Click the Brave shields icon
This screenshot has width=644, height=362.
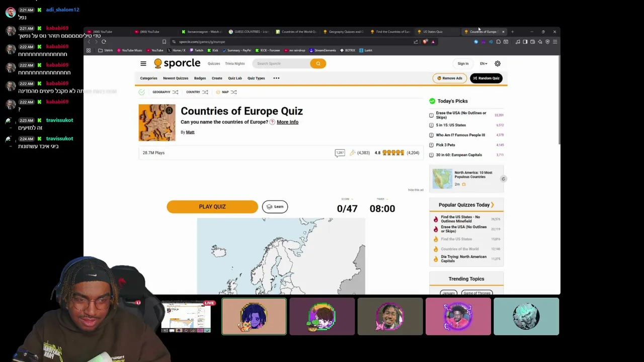click(425, 42)
